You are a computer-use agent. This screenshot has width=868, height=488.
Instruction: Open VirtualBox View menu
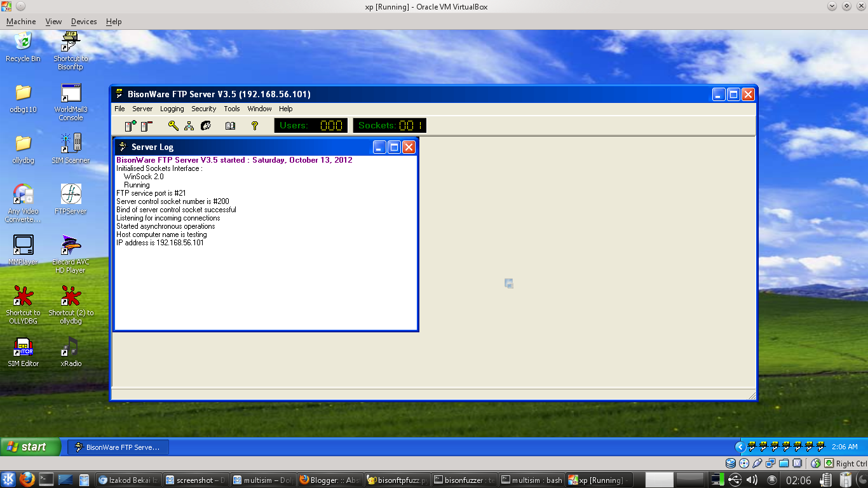coord(54,22)
